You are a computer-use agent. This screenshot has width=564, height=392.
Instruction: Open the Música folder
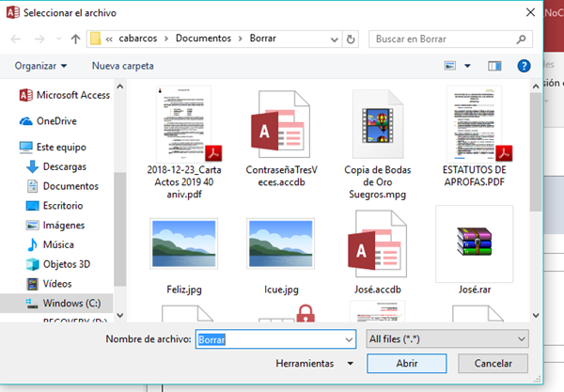click(51, 245)
